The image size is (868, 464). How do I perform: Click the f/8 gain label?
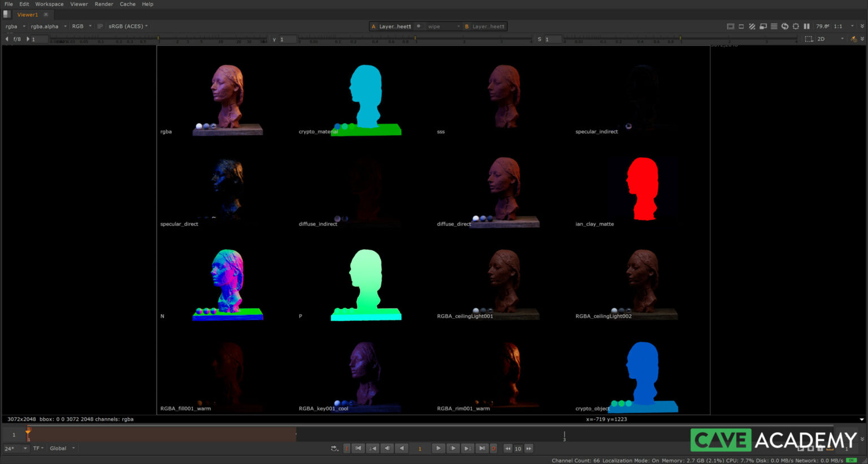pyautogui.click(x=17, y=39)
